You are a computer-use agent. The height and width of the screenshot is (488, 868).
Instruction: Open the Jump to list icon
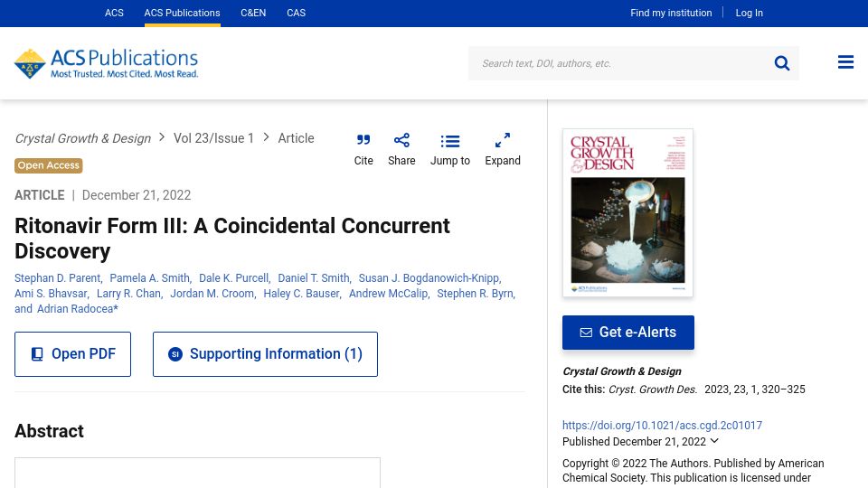click(x=450, y=141)
